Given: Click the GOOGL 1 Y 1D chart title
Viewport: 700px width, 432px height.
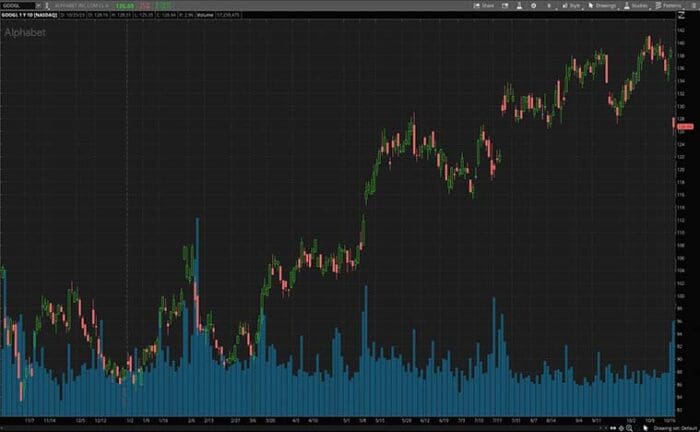Looking at the screenshot, I should [29, 15].
